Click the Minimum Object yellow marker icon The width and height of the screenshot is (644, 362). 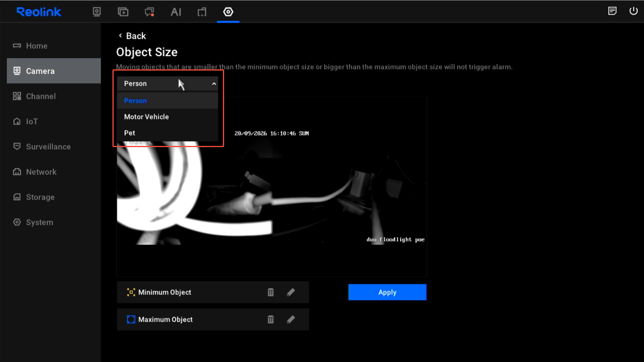(x=131, y=292)
